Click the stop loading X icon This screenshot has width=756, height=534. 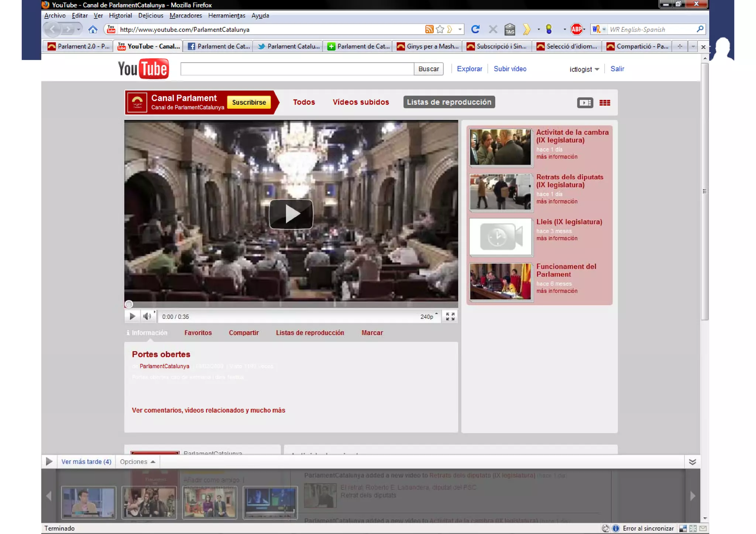[493, 29]
